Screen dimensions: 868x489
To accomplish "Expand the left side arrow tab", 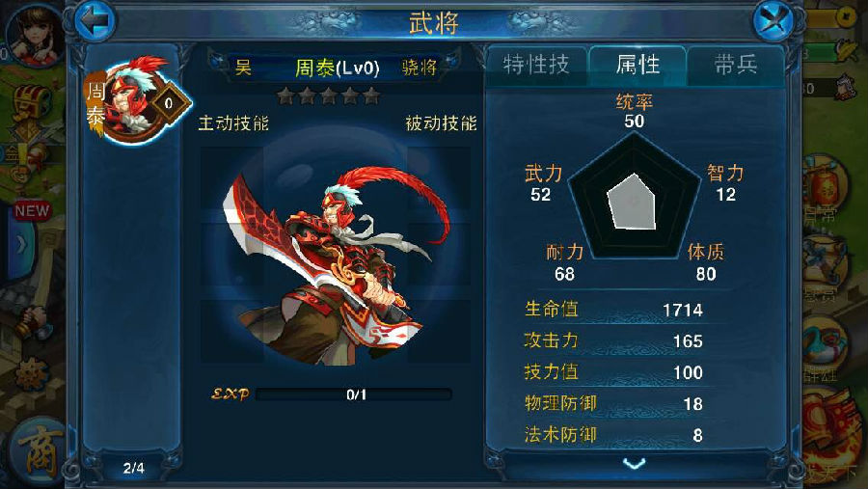I will pos(20,245).
